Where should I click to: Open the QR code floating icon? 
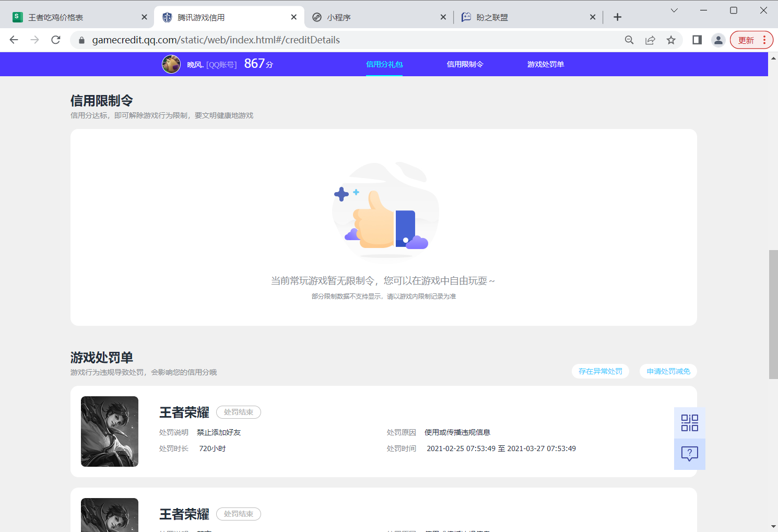pyautogui.click(x=690, y=423)
